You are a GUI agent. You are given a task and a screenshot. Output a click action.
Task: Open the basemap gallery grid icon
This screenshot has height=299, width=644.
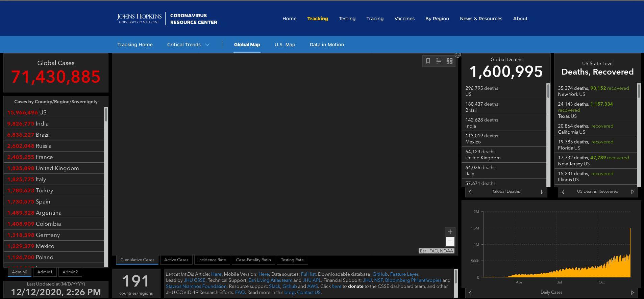coord(450,61)
